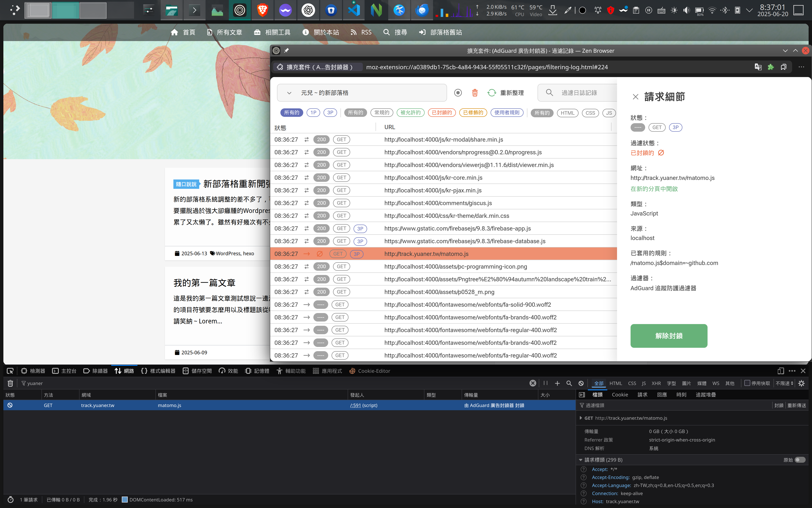Toggle the 3P filter chip in the filter bar
The width and height of the screenshot is (812, 508).
coord(330,113)
